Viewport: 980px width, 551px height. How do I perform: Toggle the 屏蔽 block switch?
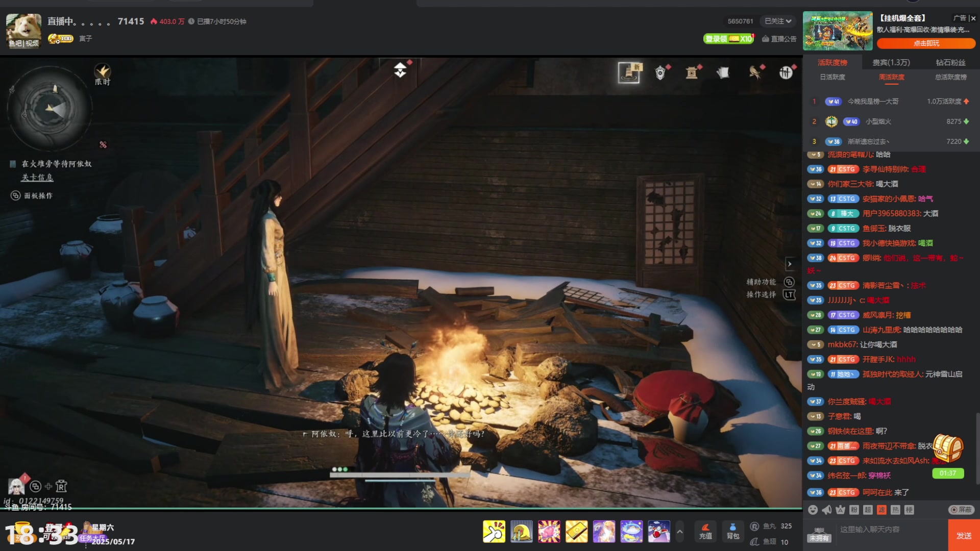pos(962,510)
